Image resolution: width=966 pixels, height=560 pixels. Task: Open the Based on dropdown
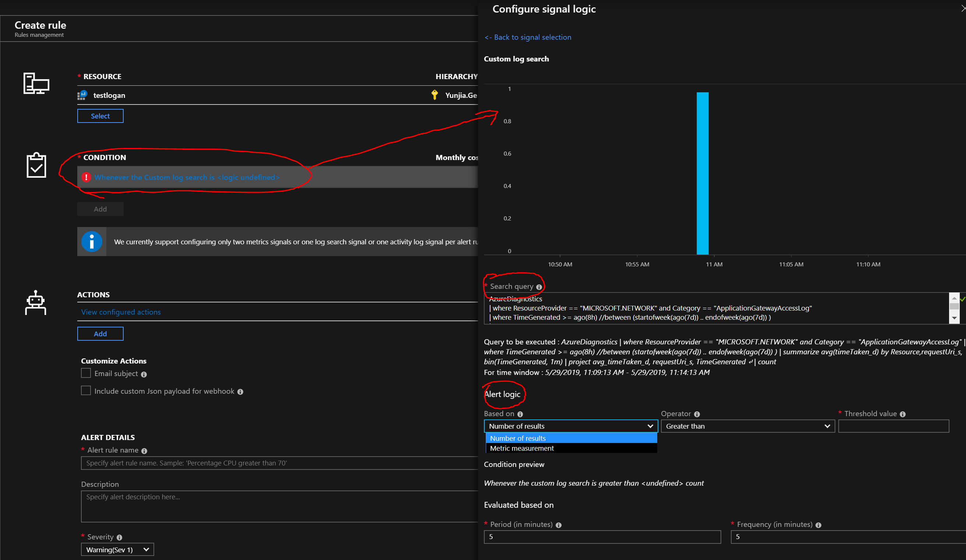(x=571, y=426)
